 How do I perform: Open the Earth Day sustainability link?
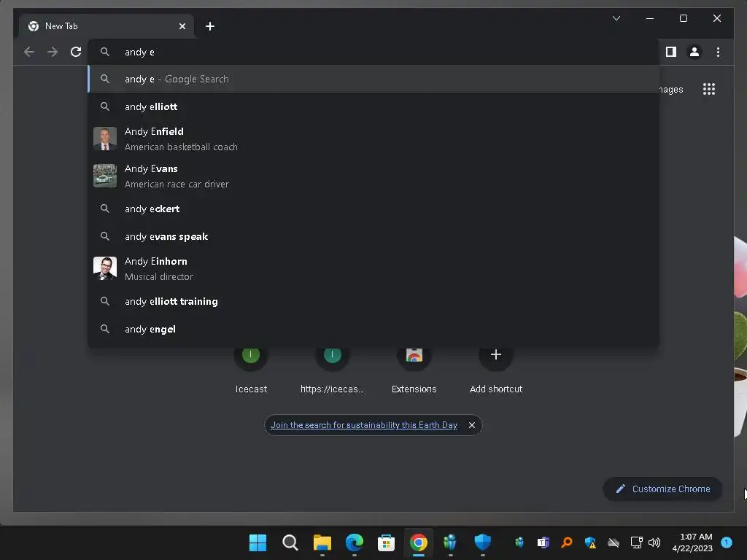[364, 425]
